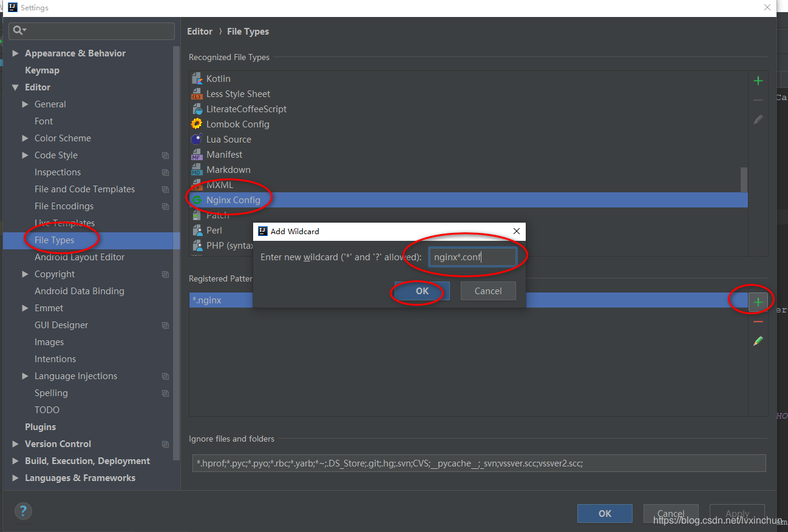This screenshot has height=532, width=788.
Task: Click project-level icon beside Spelling
Action: pos(165,393)
